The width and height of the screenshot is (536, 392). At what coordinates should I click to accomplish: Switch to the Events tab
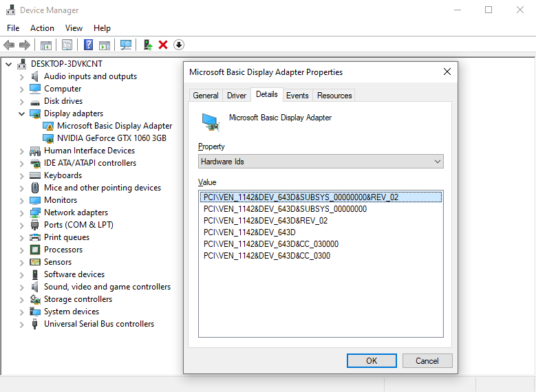[x=297, y=96]
